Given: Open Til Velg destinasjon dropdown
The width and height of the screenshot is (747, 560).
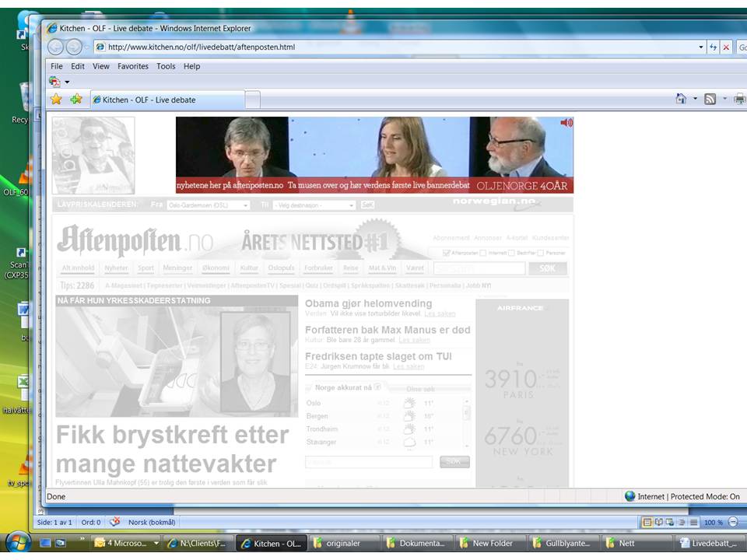Looking at the screenshot, I should coord(314,205).
